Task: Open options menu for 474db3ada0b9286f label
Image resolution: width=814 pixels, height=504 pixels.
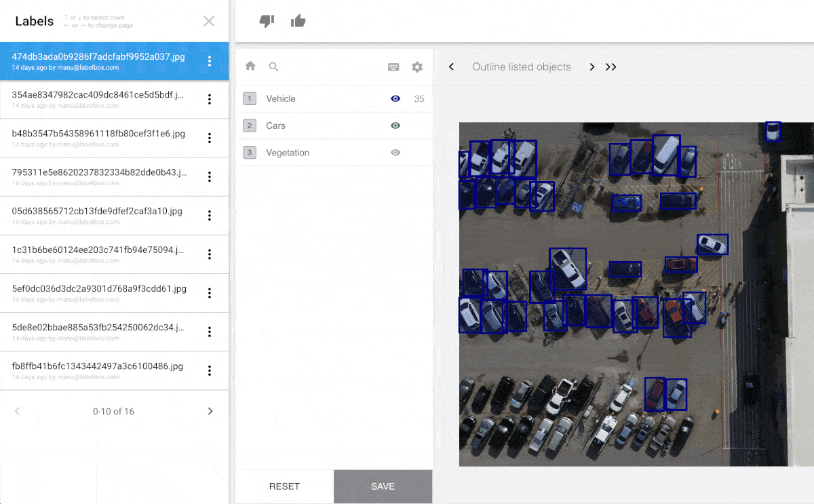Action: point(210,61)
